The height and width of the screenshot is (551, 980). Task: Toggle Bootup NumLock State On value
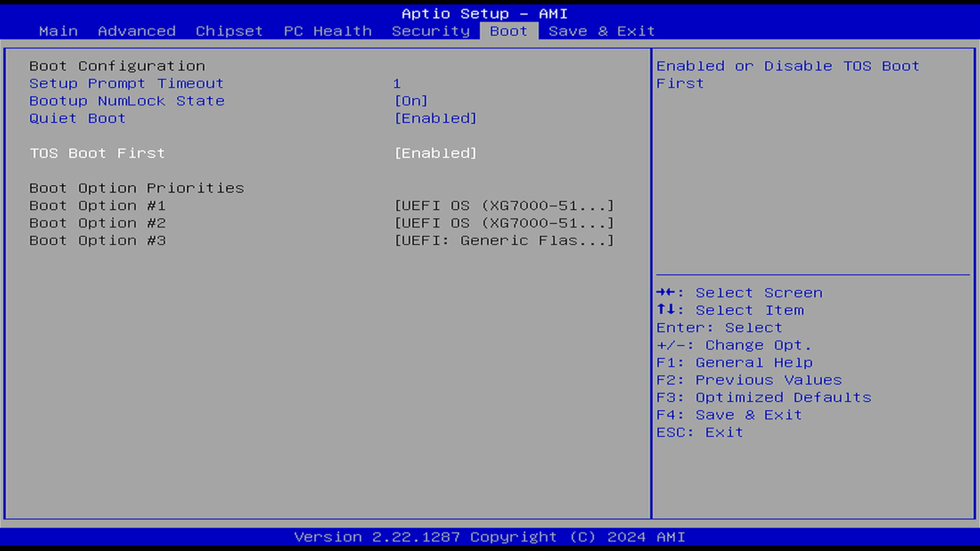tap(411, 101)
